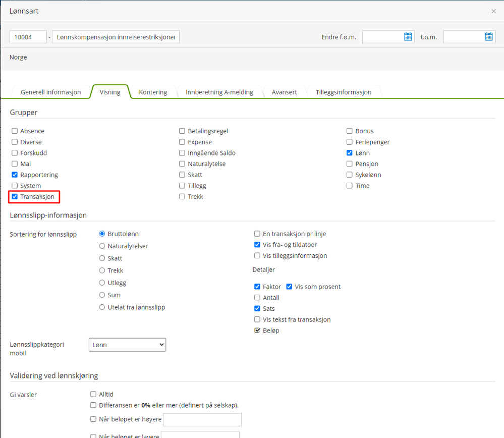Open the Avansert tab
The height and width of the screenshot is (438, 504).
click(284, 92)
